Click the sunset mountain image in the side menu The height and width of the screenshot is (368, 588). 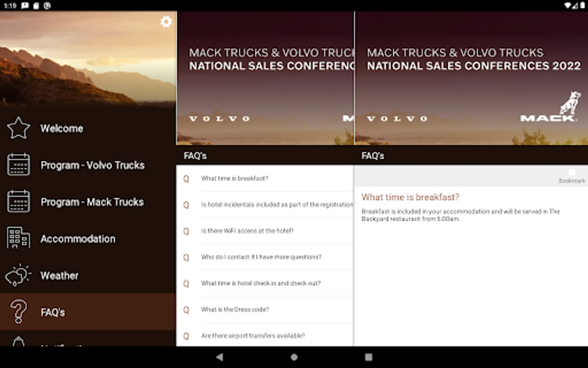tap(88, 59)
